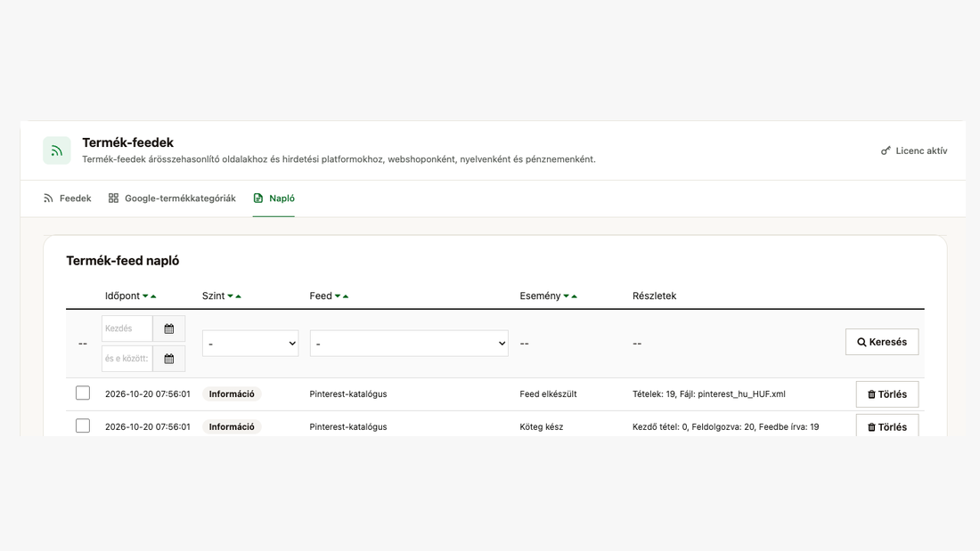The image size is (980, 551).
Task: Sort Feed column ascending with up arrow
Action: click(346, 296)
